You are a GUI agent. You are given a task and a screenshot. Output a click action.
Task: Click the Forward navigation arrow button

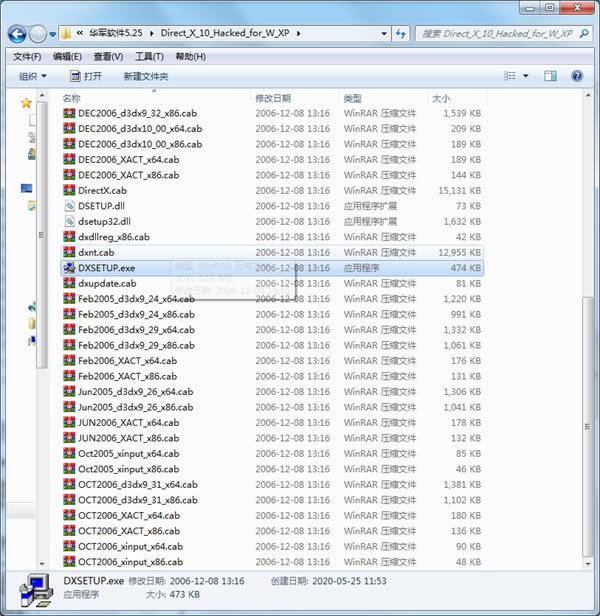38,34
